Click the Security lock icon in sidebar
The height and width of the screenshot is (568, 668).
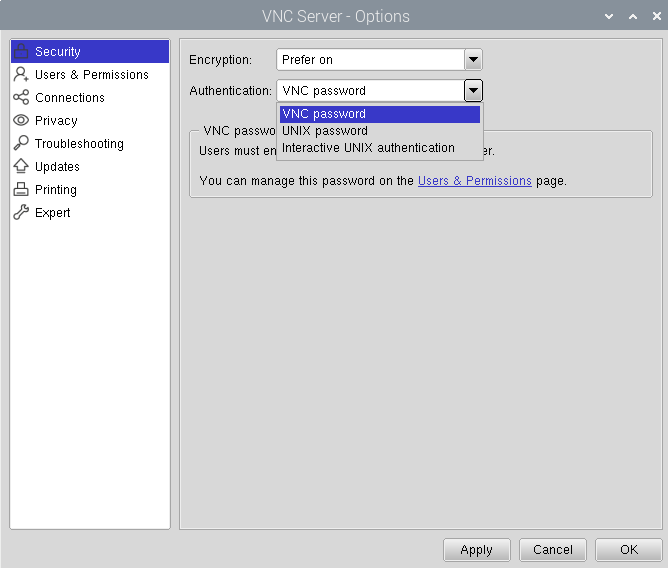click(21, 51)
